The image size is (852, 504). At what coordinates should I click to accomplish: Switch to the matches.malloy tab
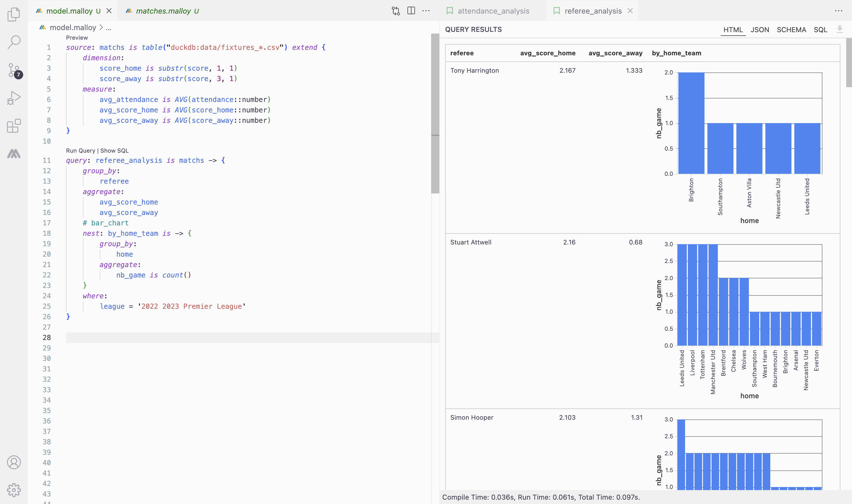click(163, 11)
